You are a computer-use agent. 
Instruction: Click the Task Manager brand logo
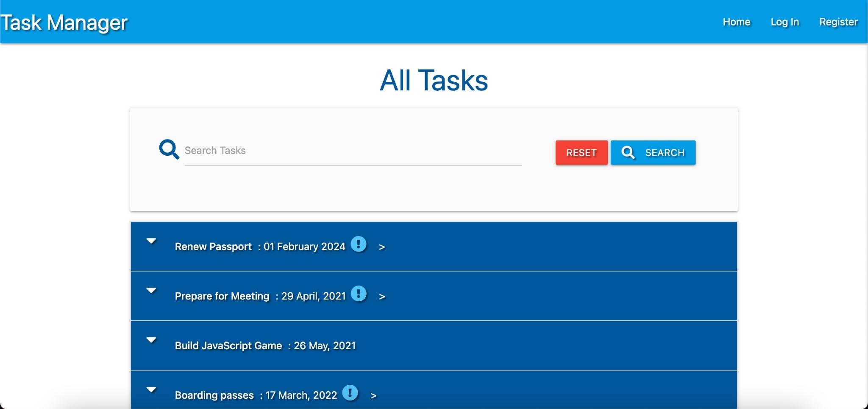[x=64, y=23]
